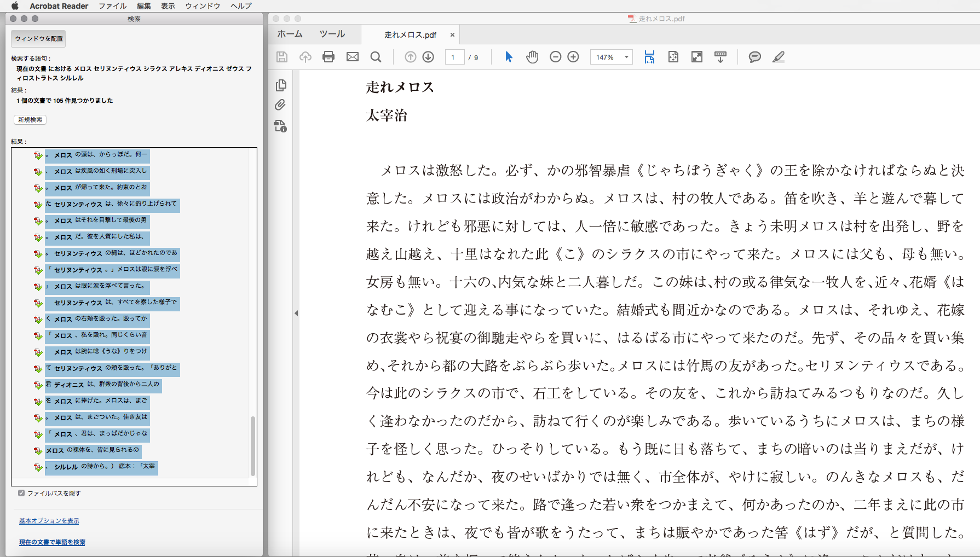Send file by email envelope icon

click(x=353, y=57)
